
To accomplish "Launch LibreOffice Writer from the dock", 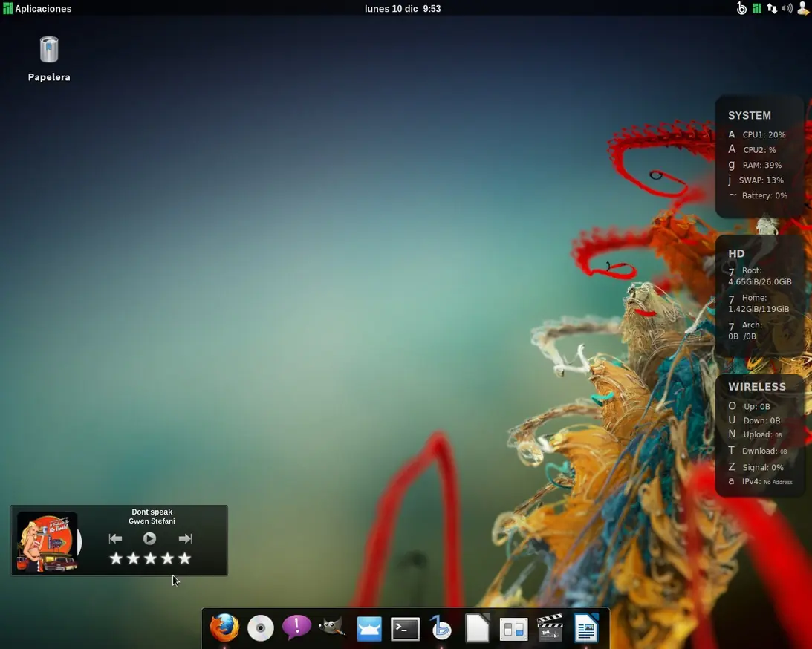I will [586, 627].
